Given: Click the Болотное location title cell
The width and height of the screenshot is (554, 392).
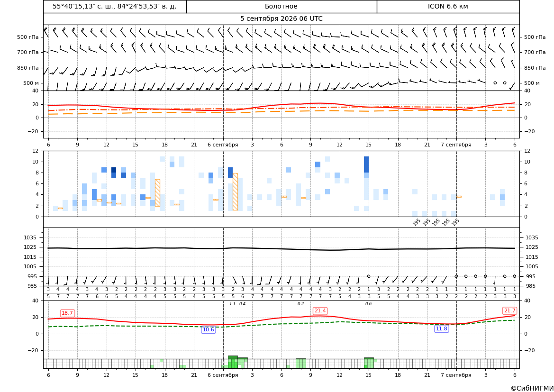Looking at the screenshot, I should tap(281, 6).
